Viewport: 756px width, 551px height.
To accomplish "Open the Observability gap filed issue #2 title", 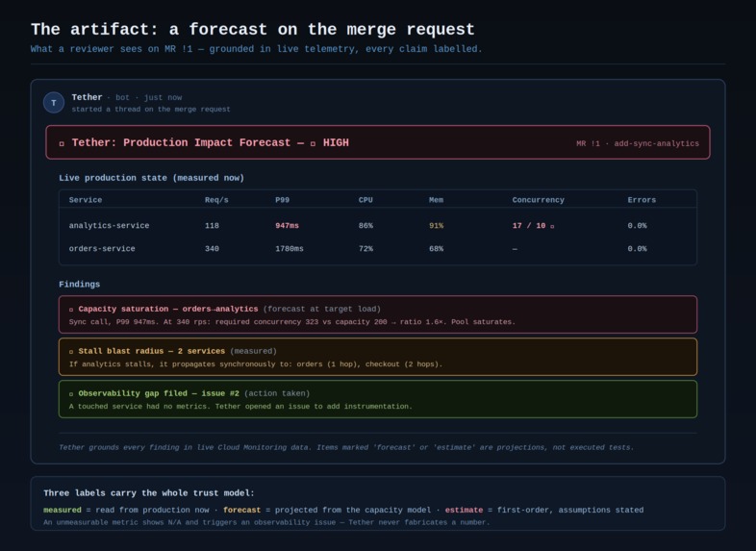I will click(x=159, y=394).
